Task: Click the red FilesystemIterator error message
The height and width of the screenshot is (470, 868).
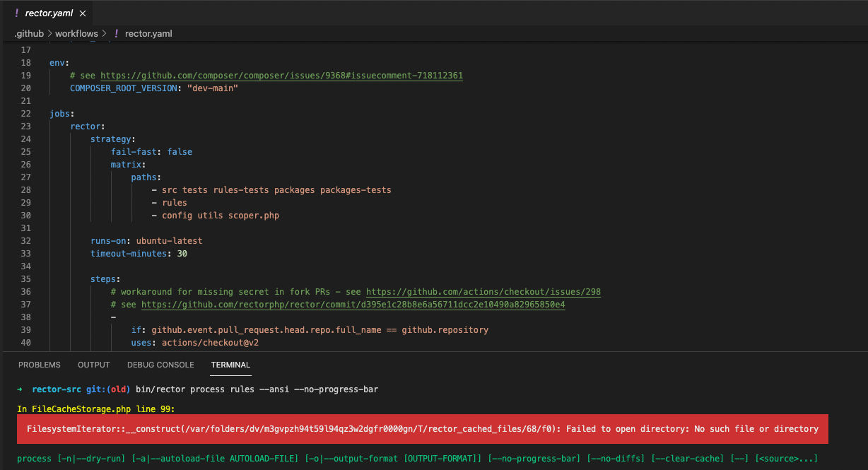Action: (422, 429)
